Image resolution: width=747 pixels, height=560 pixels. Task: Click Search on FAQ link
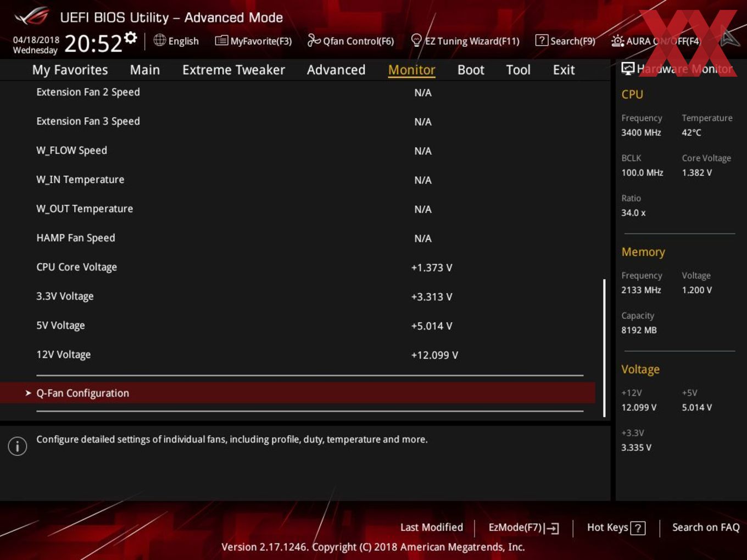pyautogui.click(x=706, y=527)
